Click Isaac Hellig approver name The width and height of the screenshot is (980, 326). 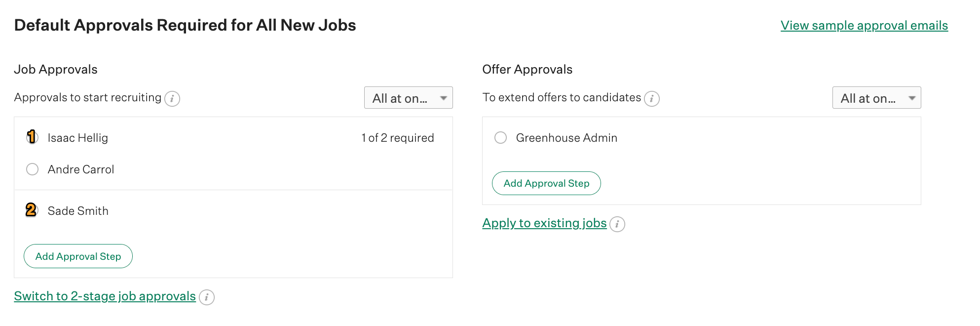click(77, 138)
